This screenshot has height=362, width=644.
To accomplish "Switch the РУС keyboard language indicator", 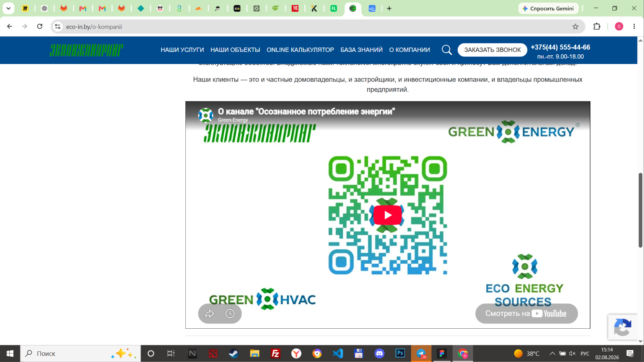I will pos(585,353).
